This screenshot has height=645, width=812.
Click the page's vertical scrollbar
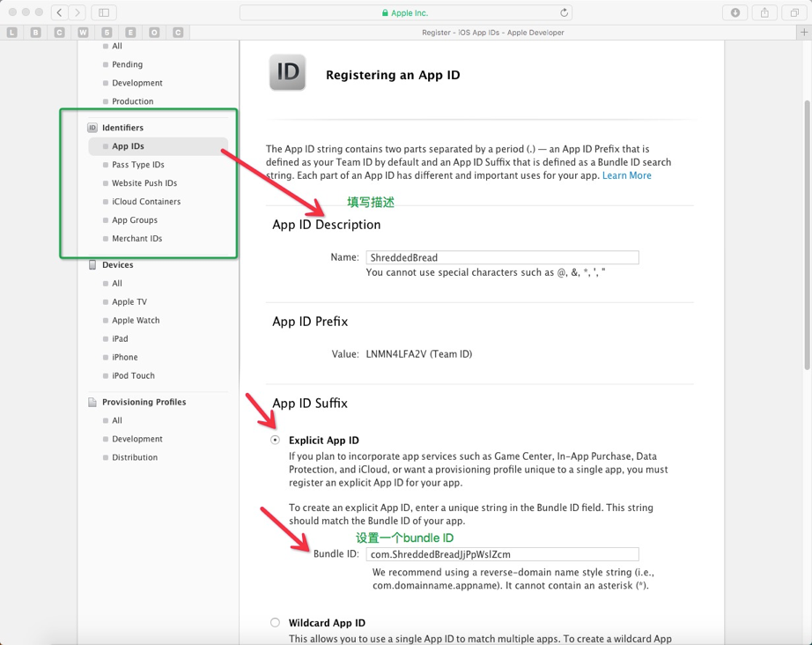[807, 234]
